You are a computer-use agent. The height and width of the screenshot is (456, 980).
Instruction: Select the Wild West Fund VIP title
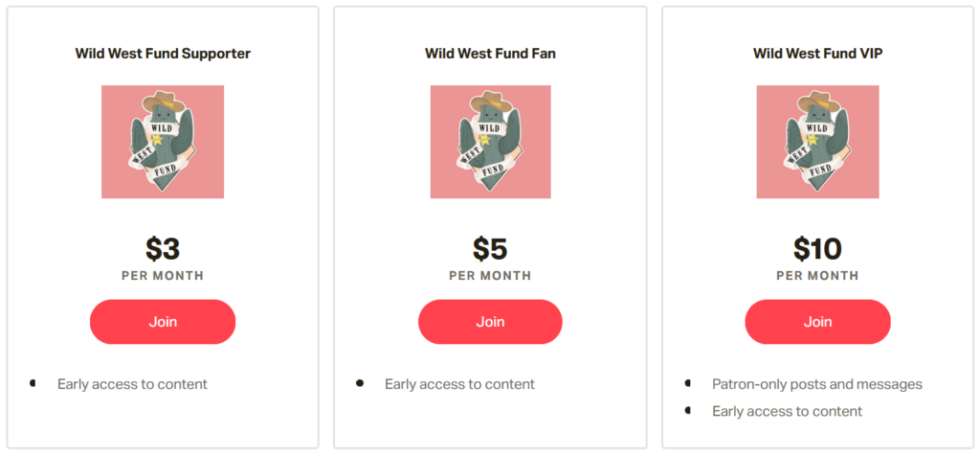[818, 54]
